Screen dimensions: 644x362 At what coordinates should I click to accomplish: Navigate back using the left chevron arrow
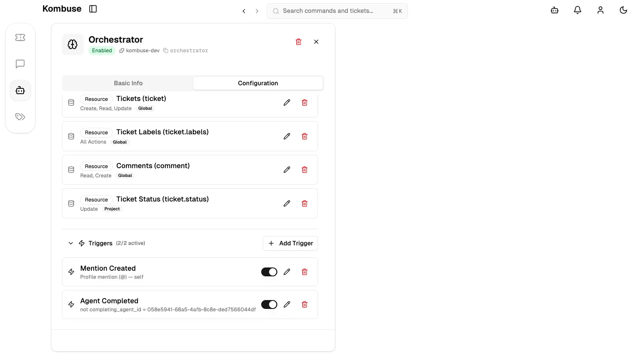(x=244, y=11)
